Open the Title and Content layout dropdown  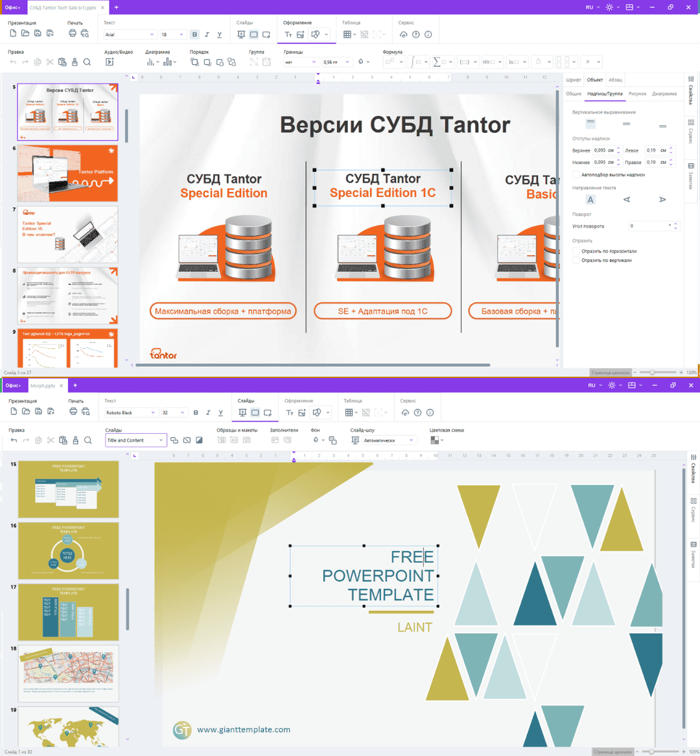(136, 440)
